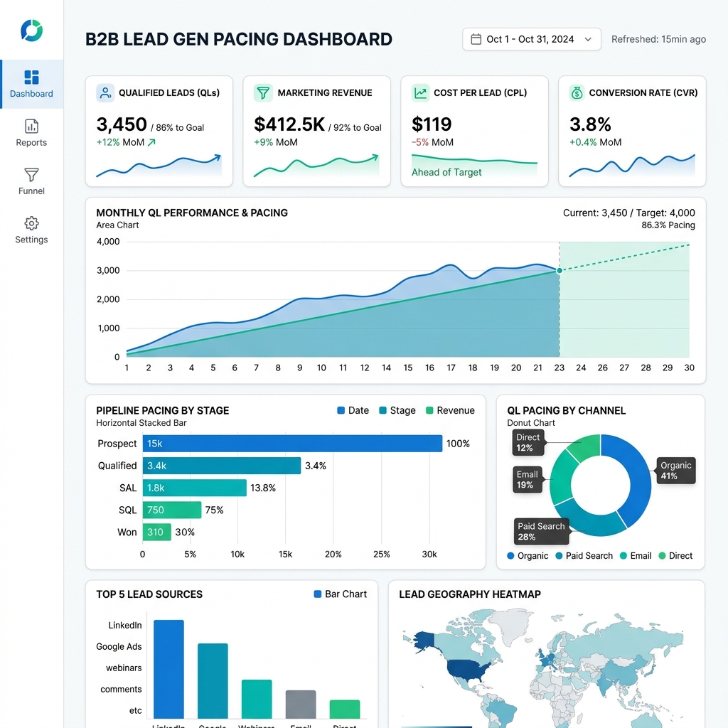Open the Settings sidebar item
Screen dimensions: 728x728
pos(31,230)
